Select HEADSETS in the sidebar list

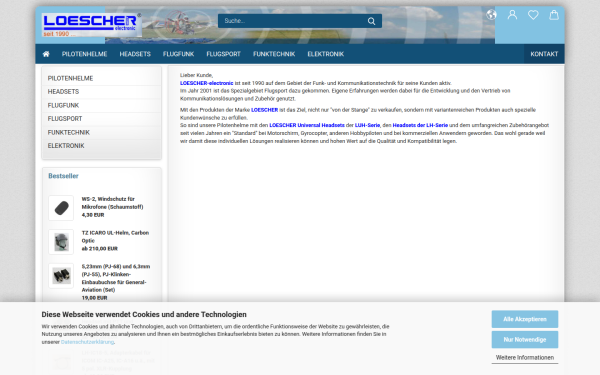(x=101, y=92)
